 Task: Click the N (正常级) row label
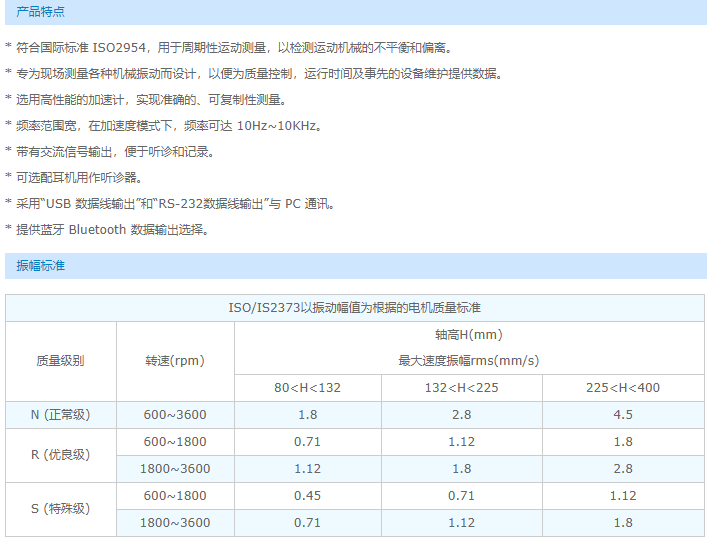[60, 415]
